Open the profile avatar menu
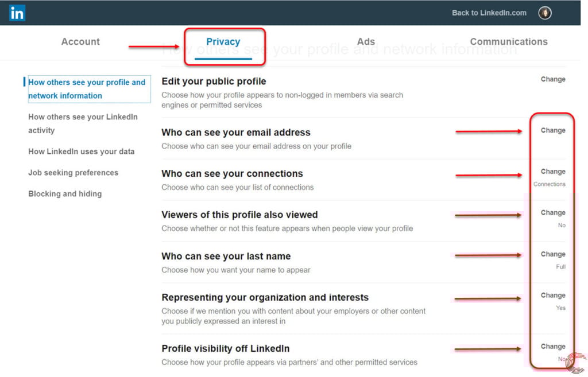588x377 pixels. [545, 13]
